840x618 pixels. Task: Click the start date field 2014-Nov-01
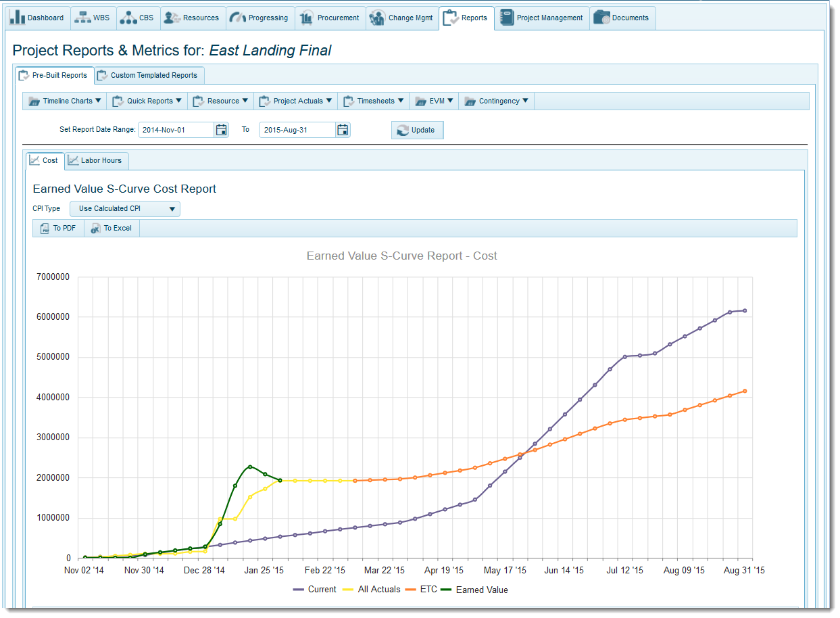176,130
